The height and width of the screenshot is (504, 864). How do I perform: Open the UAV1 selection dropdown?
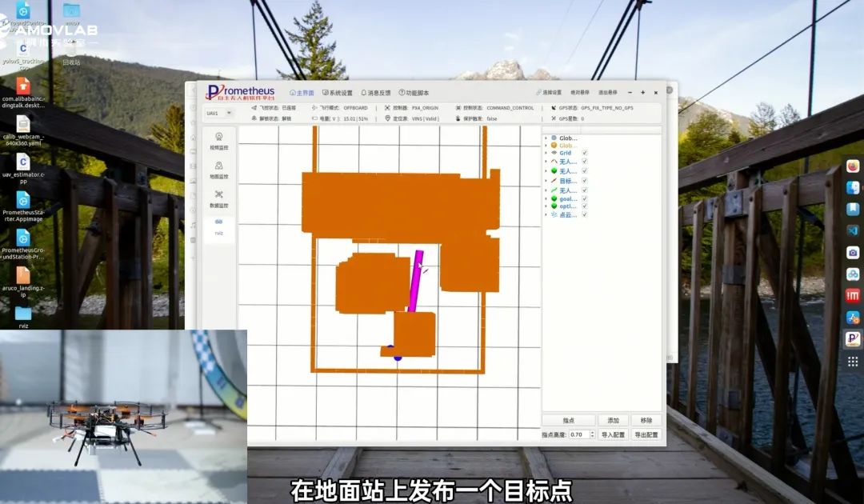[x=219, y=114]
